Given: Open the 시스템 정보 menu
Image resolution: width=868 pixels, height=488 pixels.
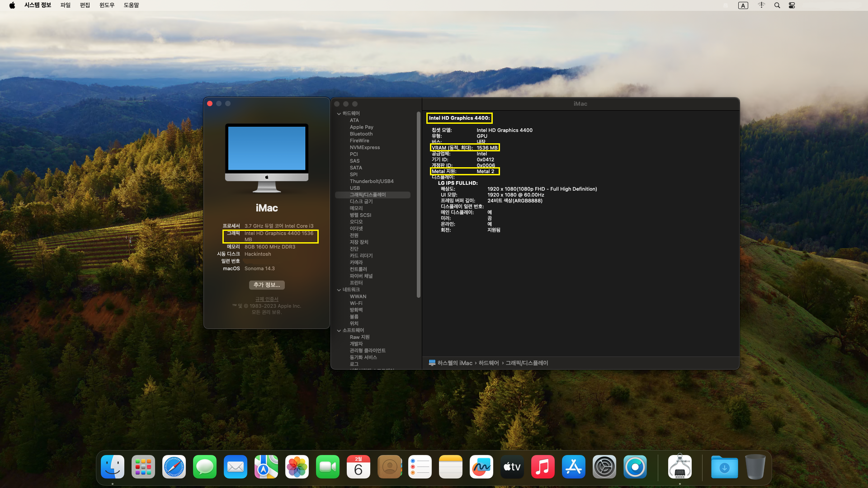Looking at the screenshot, I should 38,5.
